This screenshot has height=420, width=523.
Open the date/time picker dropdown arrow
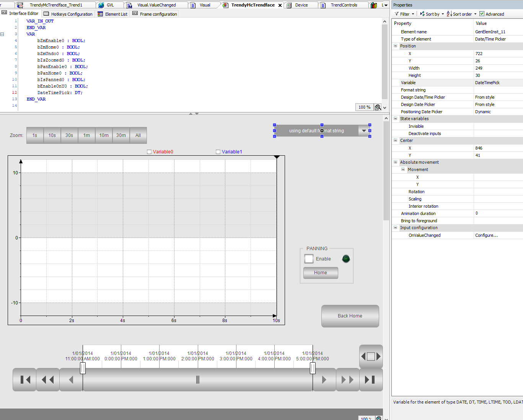(364, 131)
